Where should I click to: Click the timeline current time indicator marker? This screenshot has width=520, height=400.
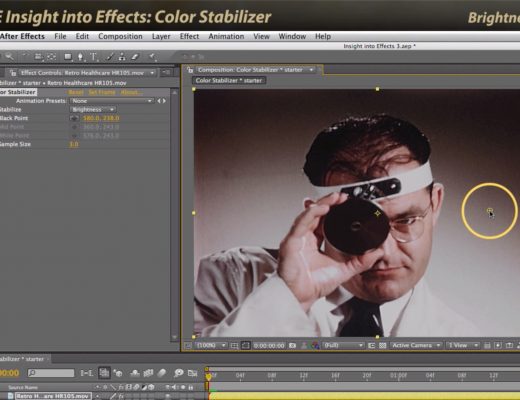pyautogui.click(x=208, y=377)
